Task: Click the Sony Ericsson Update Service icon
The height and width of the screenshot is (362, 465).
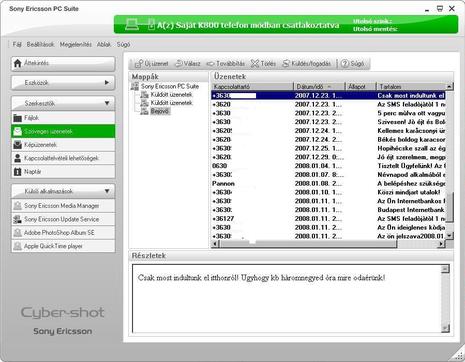Action: coord(17,219)
